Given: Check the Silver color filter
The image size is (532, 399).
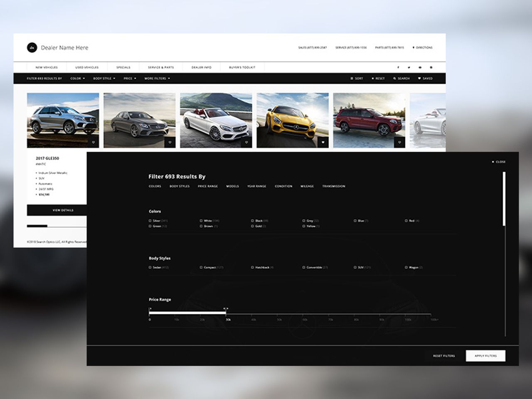Looking at the screenshot, I should coord(150,221).
